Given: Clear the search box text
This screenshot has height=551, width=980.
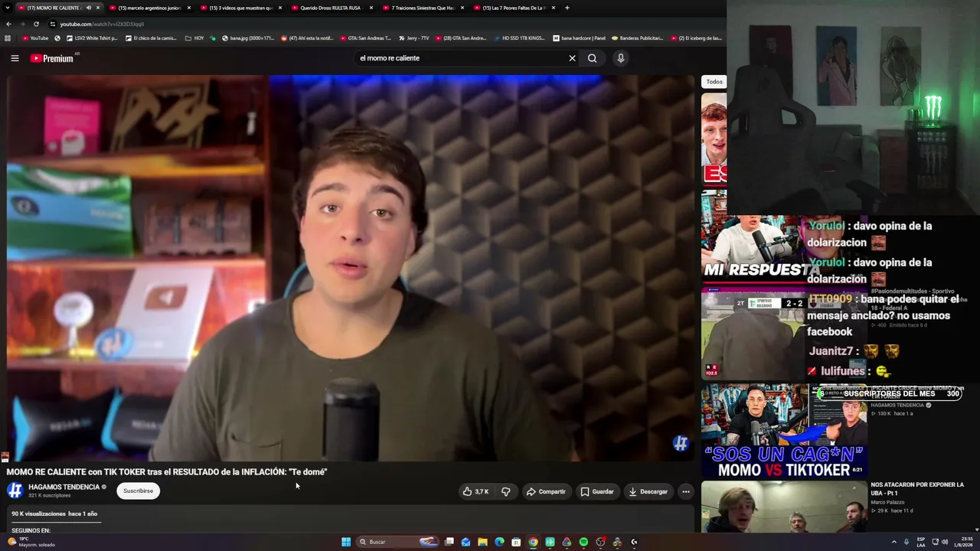Looking at the screenshot, I should pyautogui.click(x=572, y=58).
